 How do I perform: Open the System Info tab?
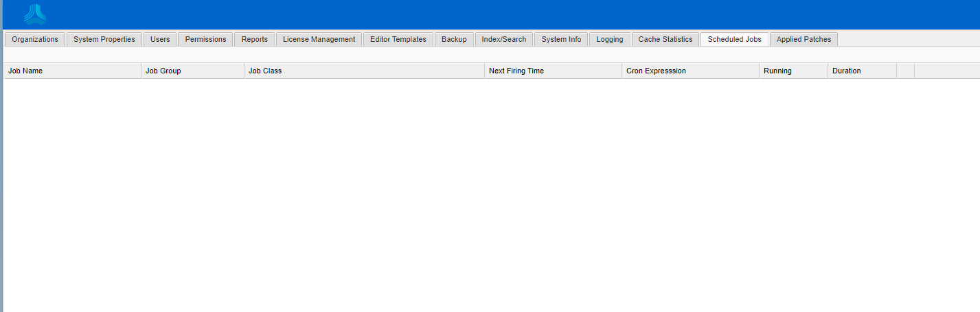561,39
